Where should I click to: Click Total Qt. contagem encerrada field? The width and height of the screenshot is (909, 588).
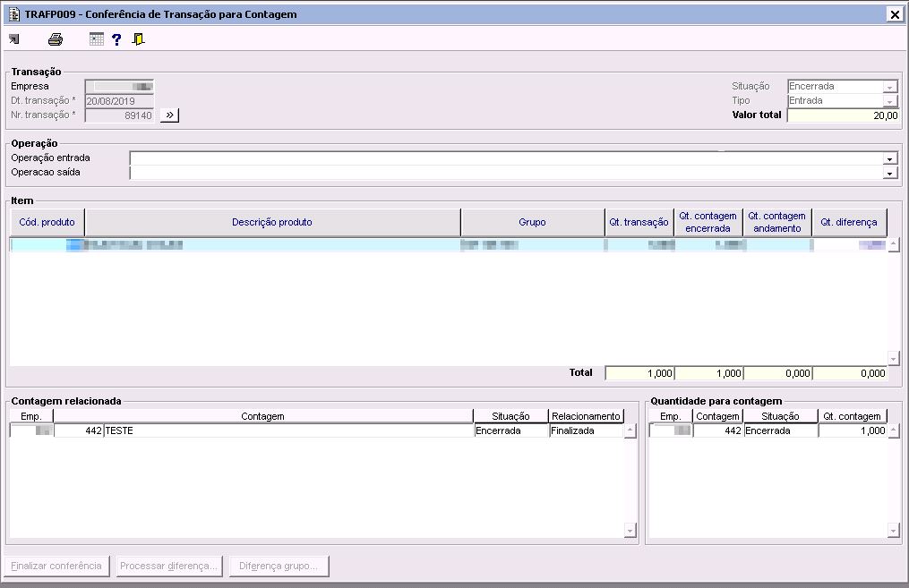[708, 373]
